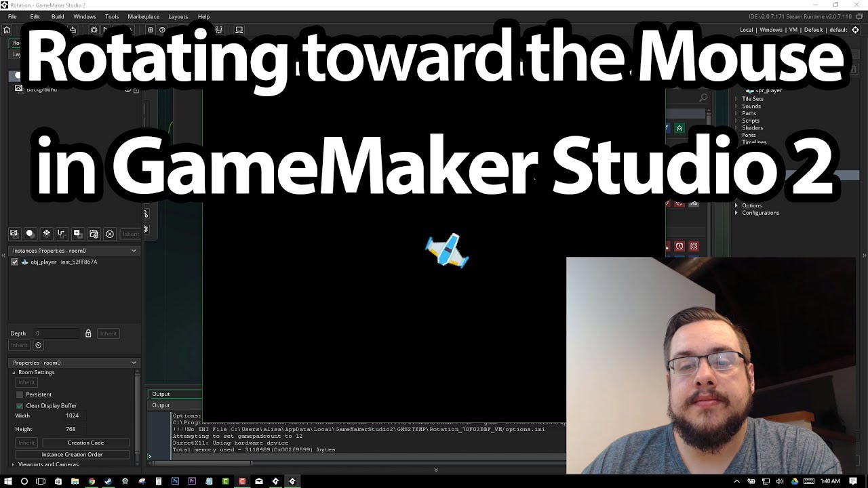Open Premiere Pro from the taskbar
The image size is (868, 488).
(192, 481)
